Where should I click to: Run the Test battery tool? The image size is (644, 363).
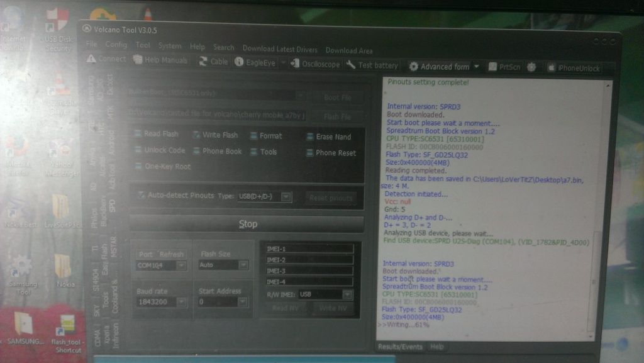coord(372,65)
